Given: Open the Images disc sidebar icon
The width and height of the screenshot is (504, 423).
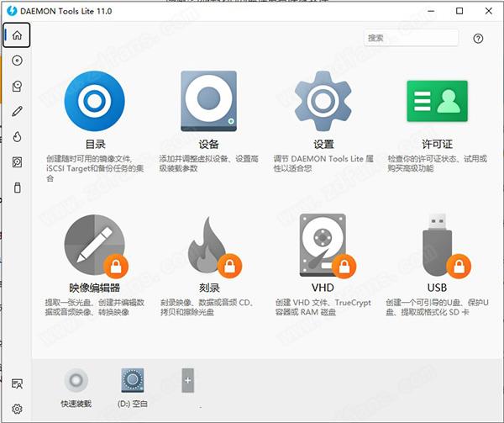Looking at the screenshot, I should click(17, 61).
